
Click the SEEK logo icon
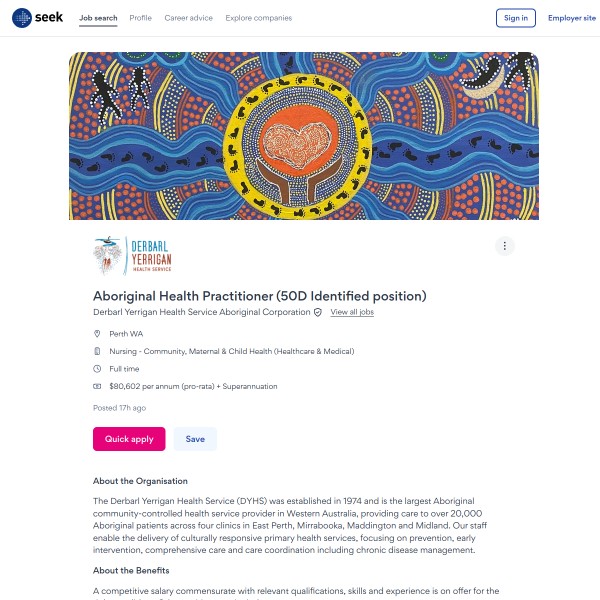[22, 18]
